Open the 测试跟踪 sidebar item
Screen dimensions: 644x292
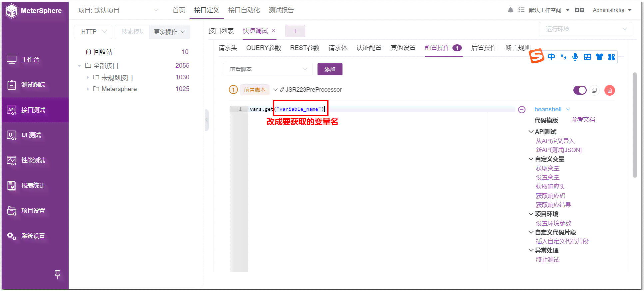[35, 85]
